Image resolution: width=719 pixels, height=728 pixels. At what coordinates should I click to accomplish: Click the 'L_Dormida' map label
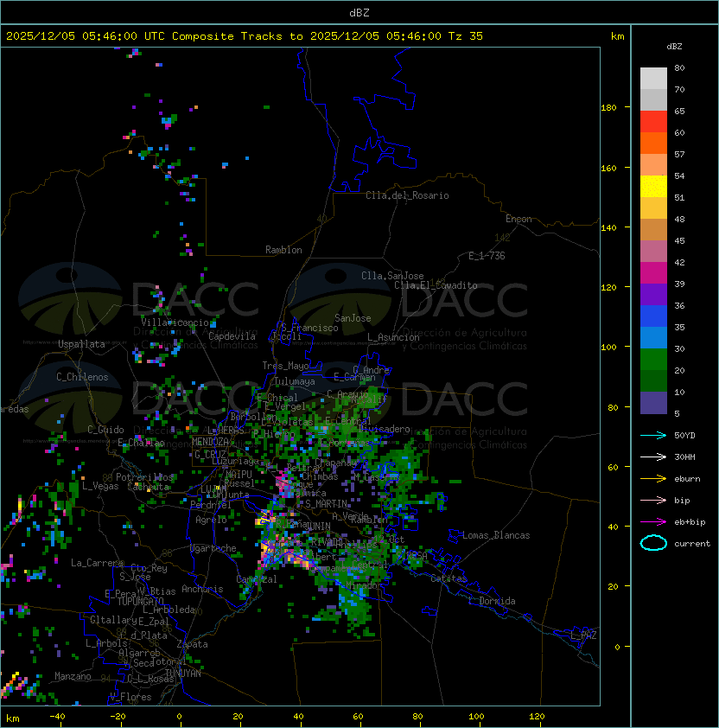492,601
